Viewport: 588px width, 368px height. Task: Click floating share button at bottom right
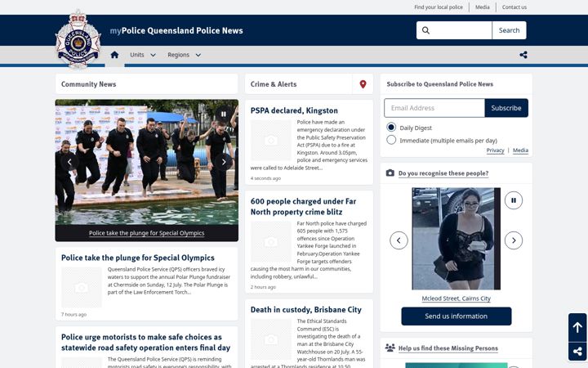[x=577, y=352]
